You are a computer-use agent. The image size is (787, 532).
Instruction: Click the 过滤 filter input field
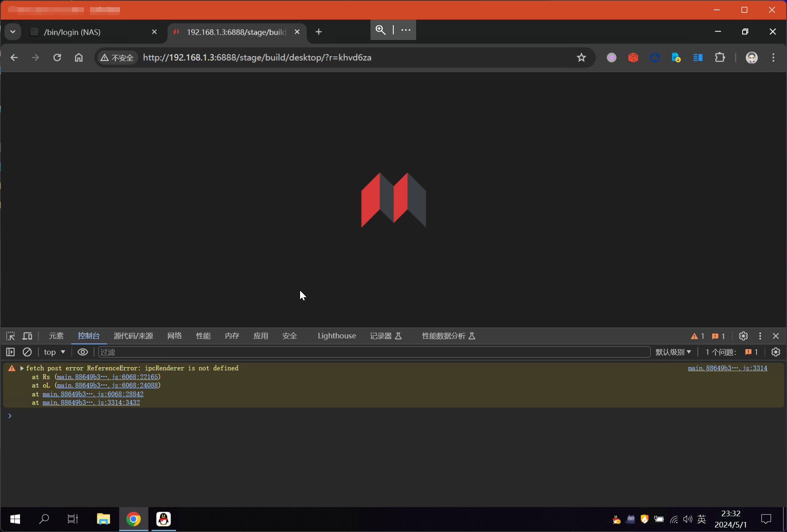[x=374, y=352]
